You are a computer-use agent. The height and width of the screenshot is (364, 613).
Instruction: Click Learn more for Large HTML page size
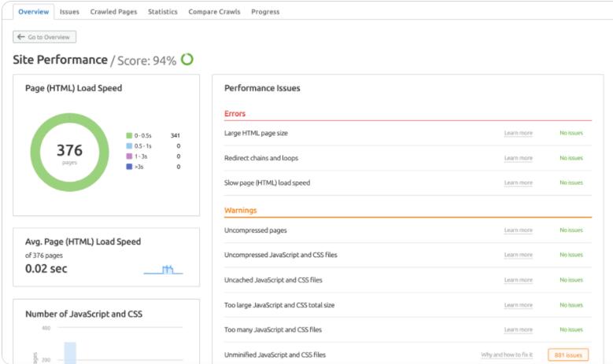pyautogui.click(x=518, y=133)
